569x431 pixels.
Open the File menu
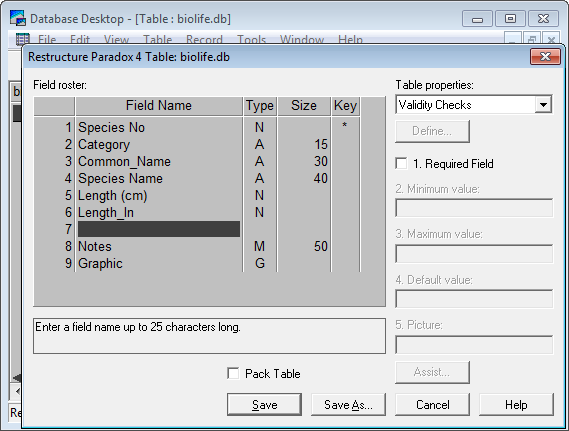(x=47, y=39)
